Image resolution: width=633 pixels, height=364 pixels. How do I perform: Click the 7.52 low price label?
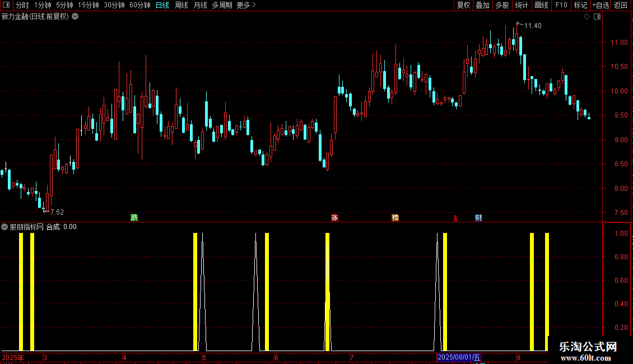57,212
